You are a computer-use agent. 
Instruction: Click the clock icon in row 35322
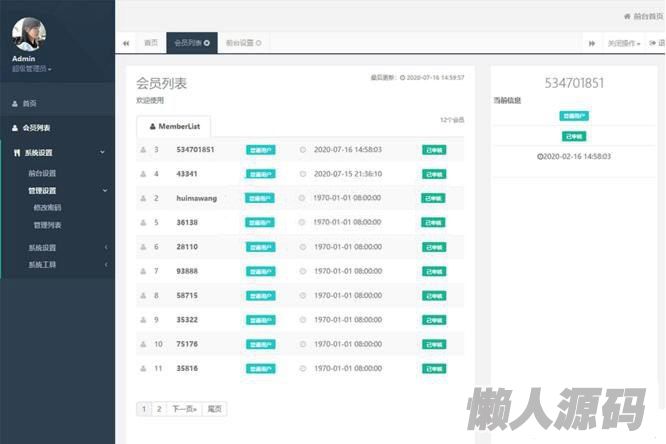coord(303,320)
